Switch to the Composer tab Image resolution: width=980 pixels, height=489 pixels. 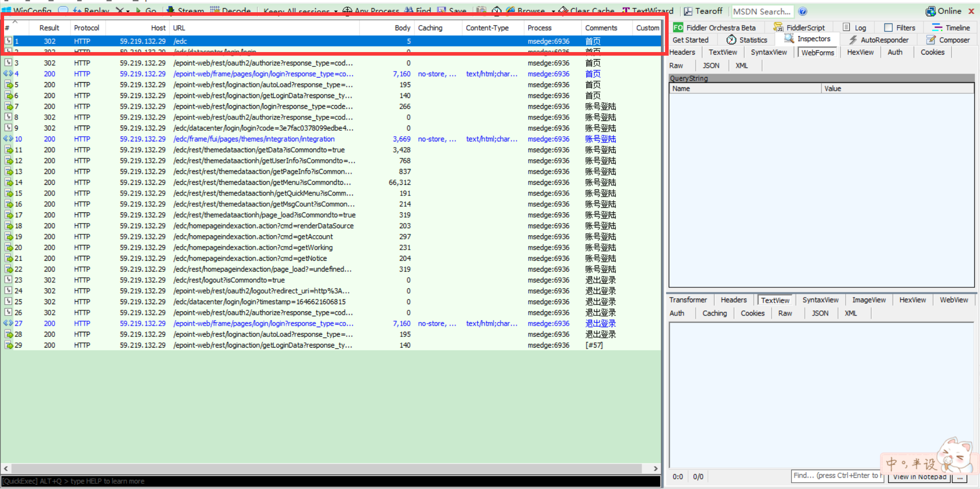pos(948,40)
